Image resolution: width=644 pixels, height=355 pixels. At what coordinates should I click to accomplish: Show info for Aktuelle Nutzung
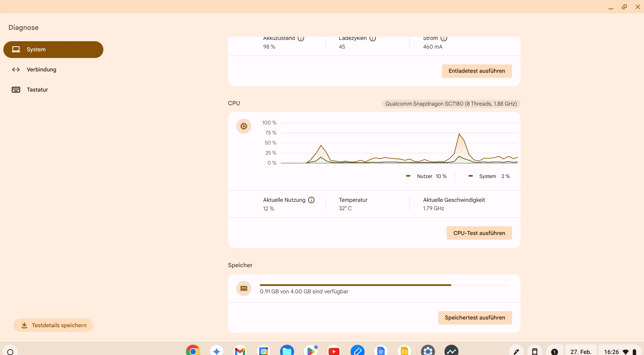(x=311, y=200)
